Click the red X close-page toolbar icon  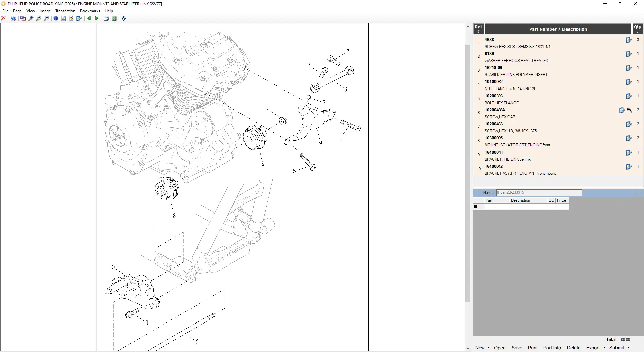(4, 19)
